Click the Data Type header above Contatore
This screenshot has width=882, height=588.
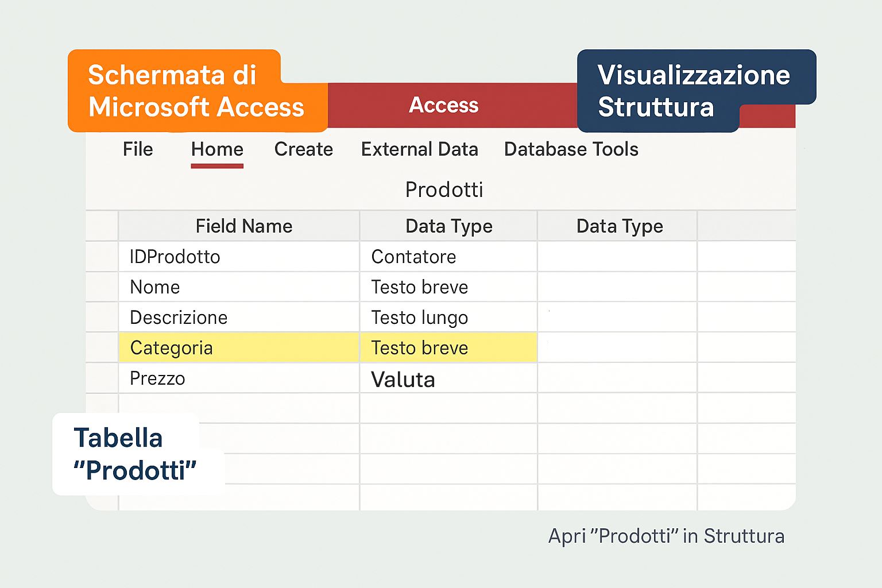[448, 226]
